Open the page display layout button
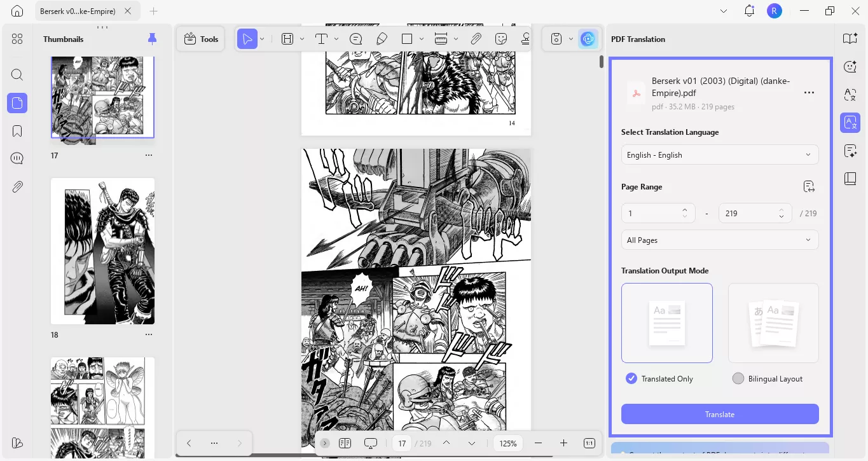Viewport: 868px width, 461px height. click(345, 443)
